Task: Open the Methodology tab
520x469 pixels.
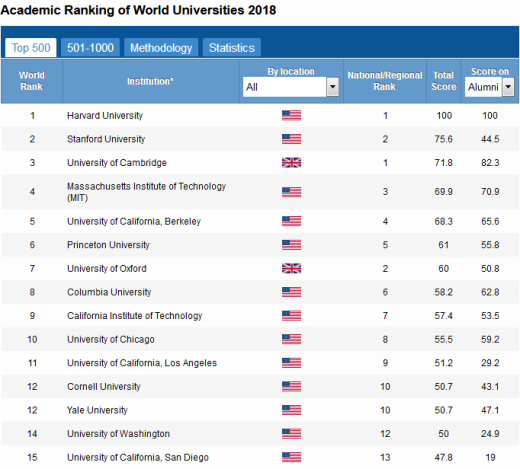Action: coord(161,48)
